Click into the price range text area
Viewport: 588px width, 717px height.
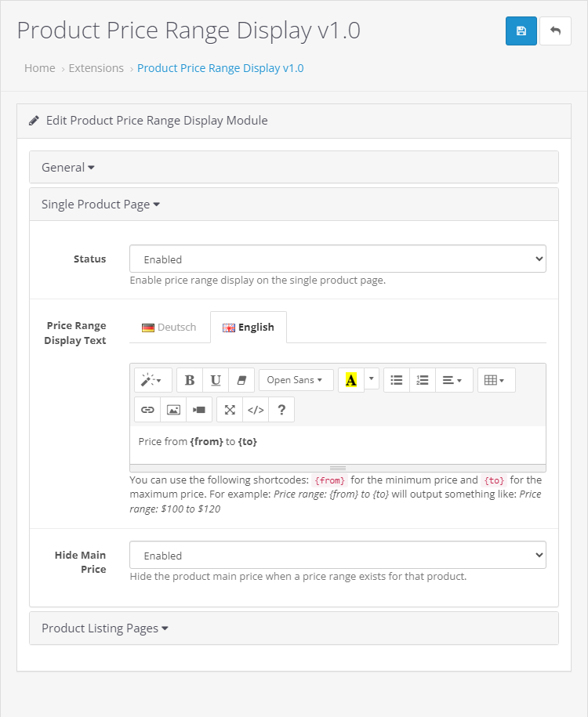click(x=337, y=443)
